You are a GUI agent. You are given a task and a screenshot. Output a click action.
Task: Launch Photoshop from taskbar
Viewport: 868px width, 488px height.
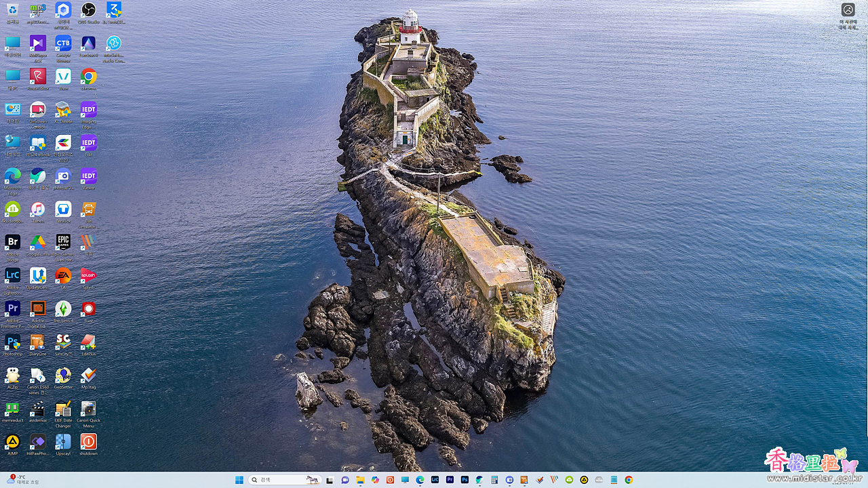465,480
